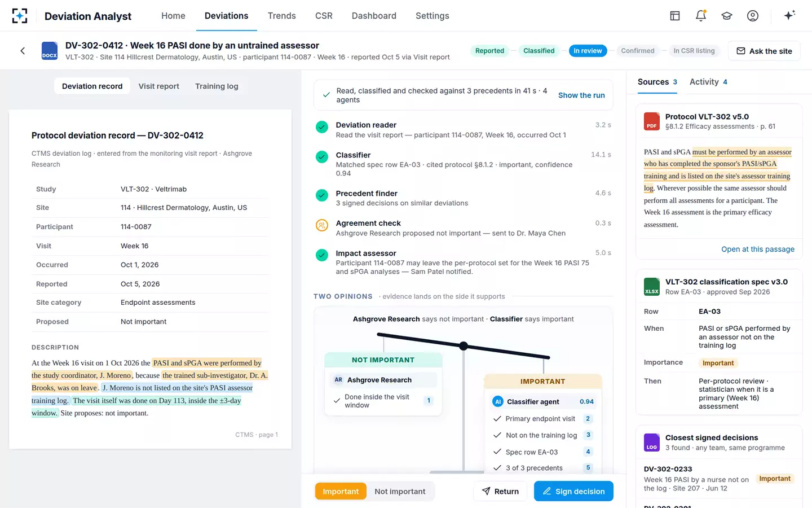Open the Trends menu
Screen dimensions: 812x508
point(281,16)
